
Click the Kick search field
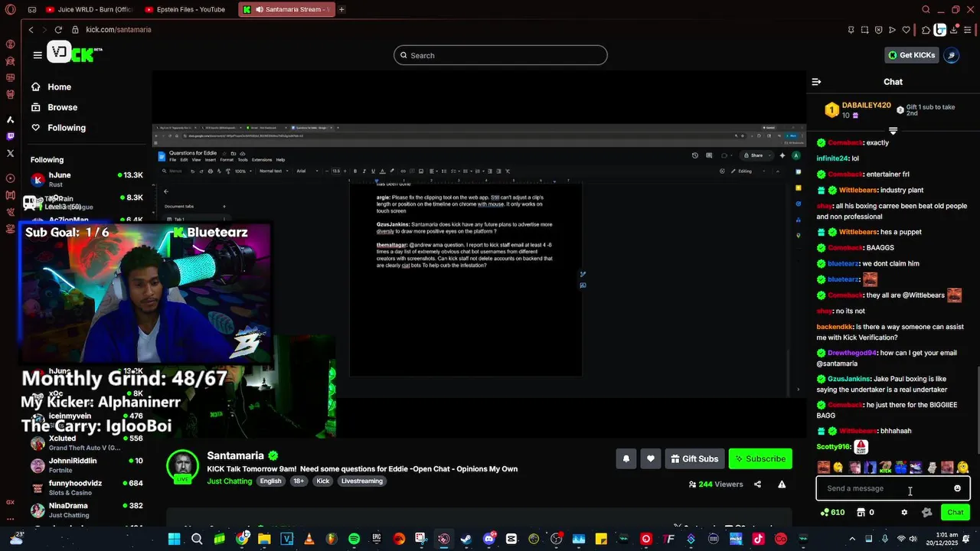click(501, 55)
